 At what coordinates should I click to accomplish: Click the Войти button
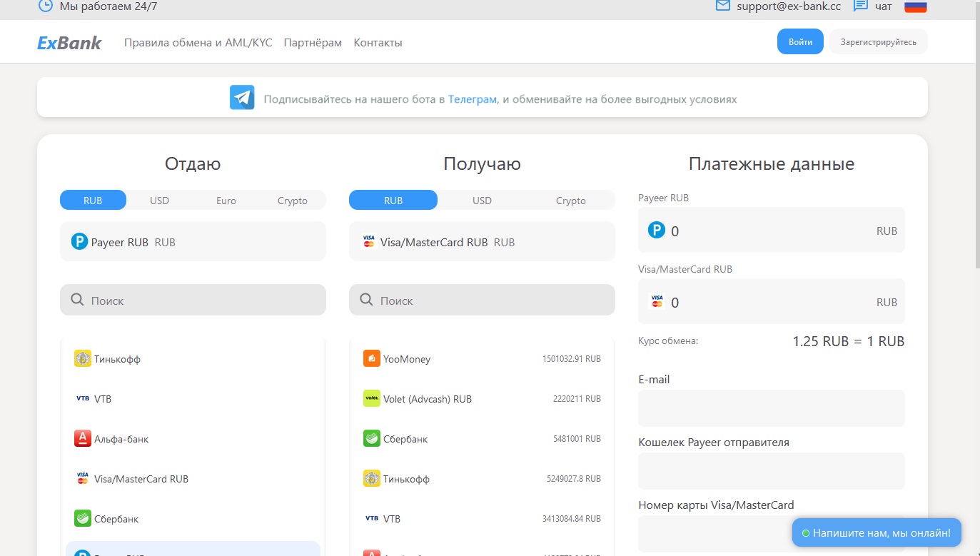pyautogui.click(x=800, y=42)
